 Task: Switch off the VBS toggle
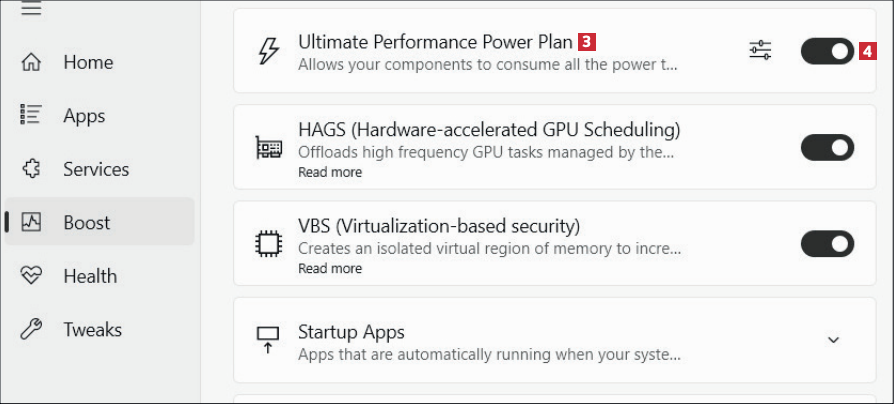pos(827,244)
